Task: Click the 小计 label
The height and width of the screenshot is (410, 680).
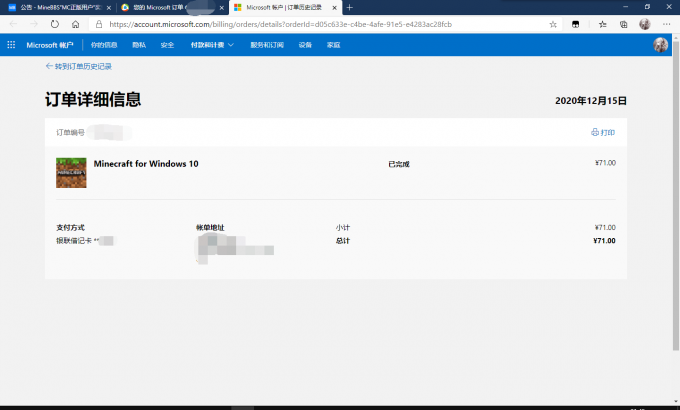Action: click(343, 227)
